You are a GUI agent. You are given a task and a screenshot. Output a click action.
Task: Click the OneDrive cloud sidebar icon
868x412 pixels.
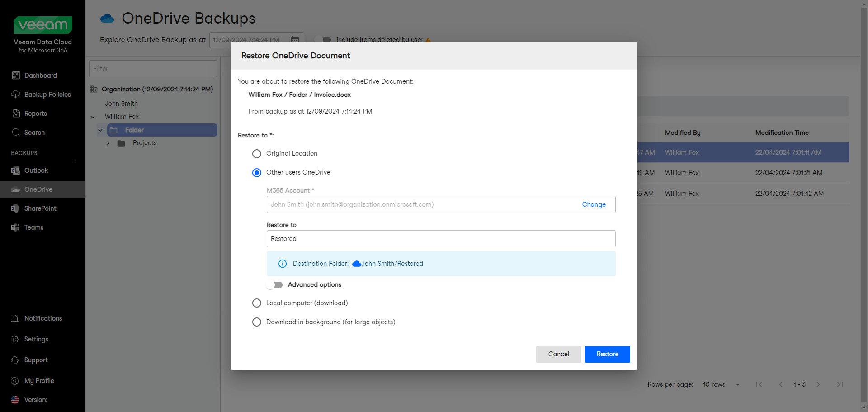pyautogui.click(x=15, y=189)
